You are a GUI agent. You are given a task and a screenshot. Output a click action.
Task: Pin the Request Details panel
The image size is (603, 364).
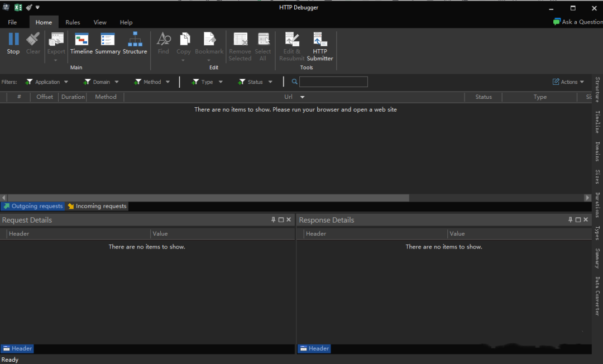point(273,219)
